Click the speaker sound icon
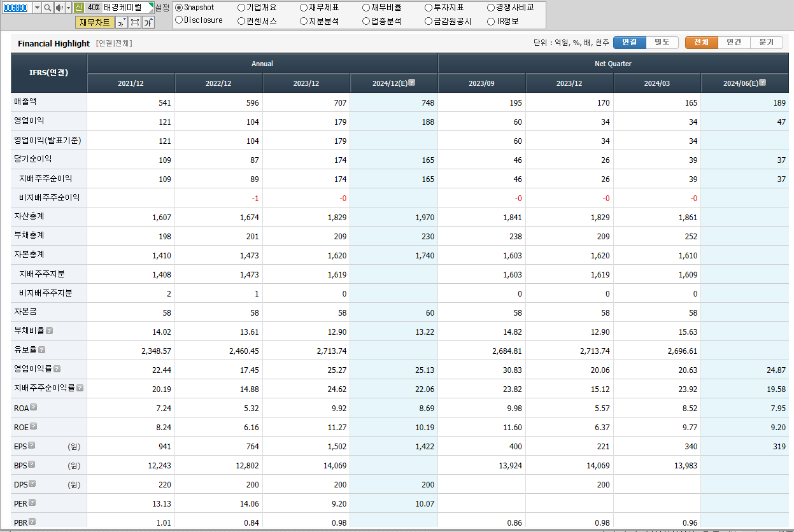 point(59,8)
